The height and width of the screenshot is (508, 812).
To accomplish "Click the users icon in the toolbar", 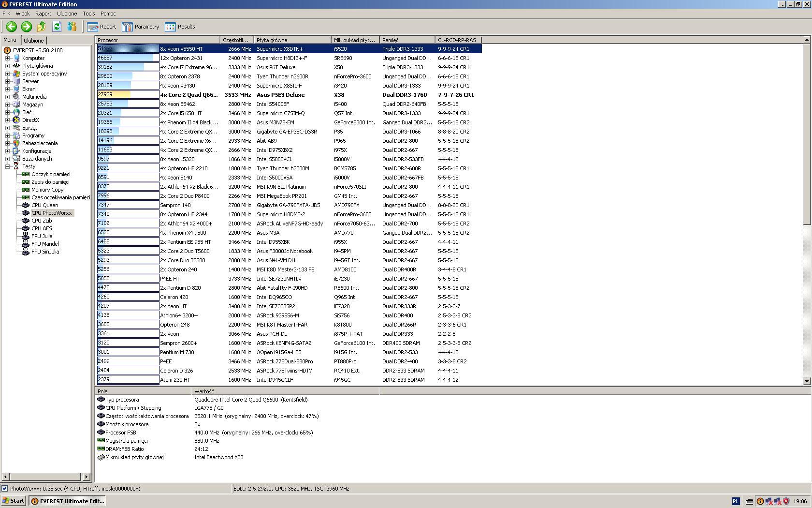I will pyautogui.click(x=72, y=27).
